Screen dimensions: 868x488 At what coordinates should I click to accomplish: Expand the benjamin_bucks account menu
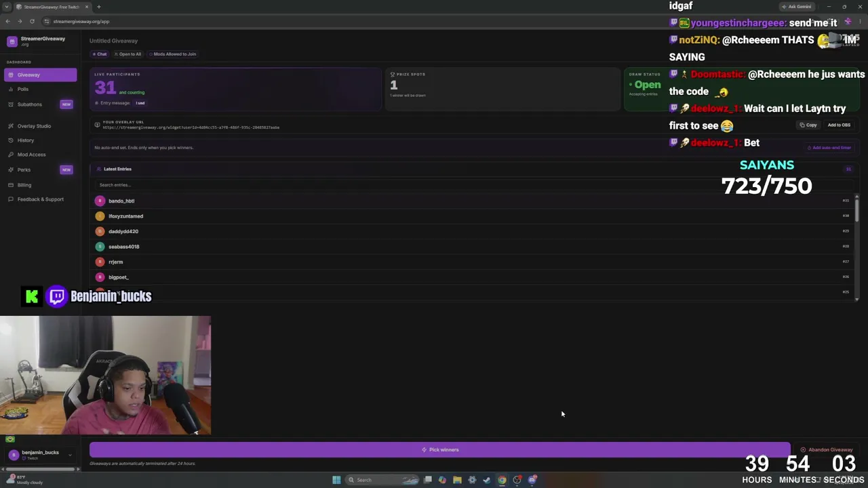pos(41,455)
